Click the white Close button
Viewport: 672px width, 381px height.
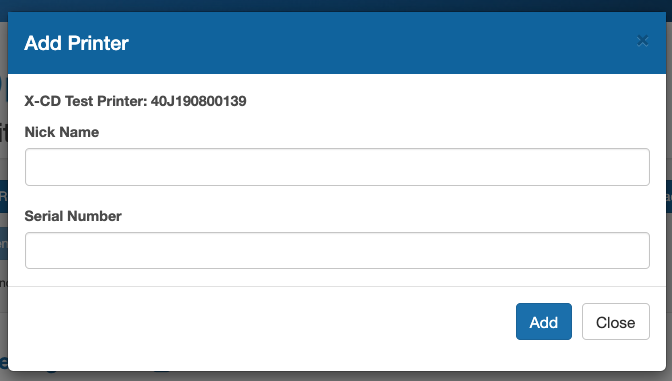[x=615, y=321]
